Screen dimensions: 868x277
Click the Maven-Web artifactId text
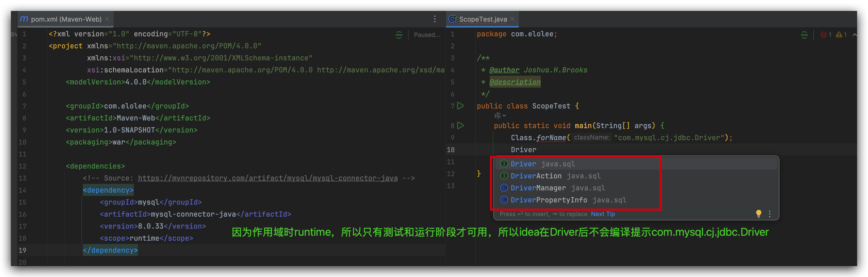(136, 118)
